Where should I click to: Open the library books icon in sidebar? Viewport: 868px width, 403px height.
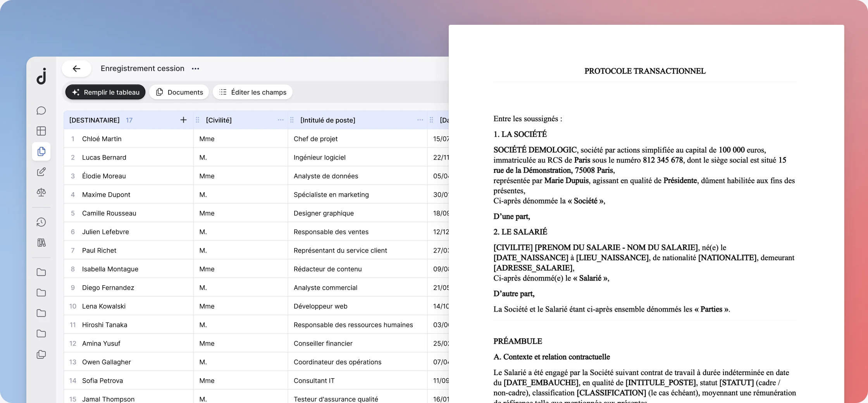click(41, 243)
